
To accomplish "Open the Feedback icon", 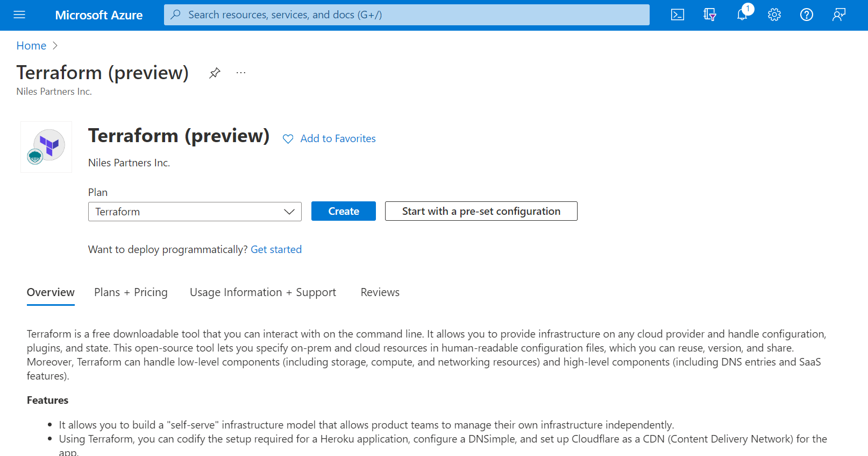I will pos(839,15).
